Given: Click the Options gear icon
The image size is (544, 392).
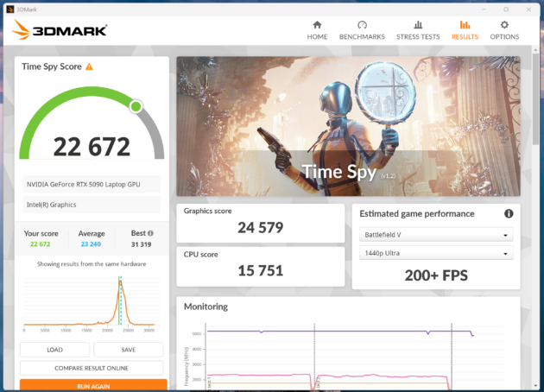Looking at the screenshot, I should click(504, 25).
